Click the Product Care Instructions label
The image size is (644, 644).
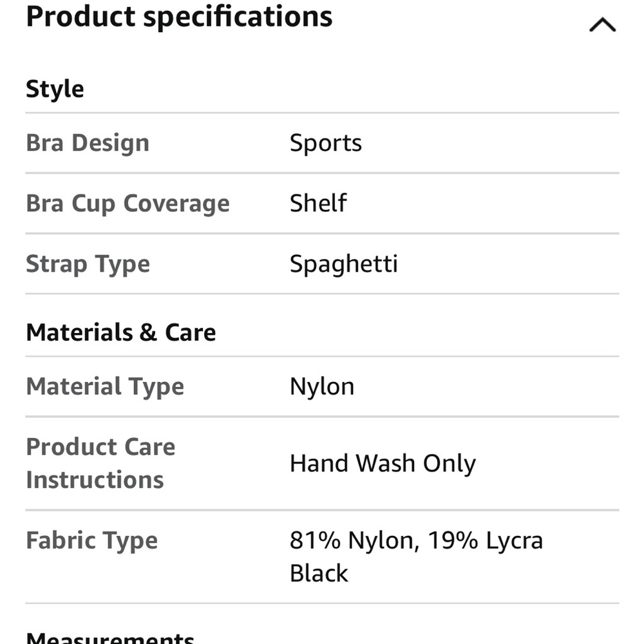(x=100, y=463)
